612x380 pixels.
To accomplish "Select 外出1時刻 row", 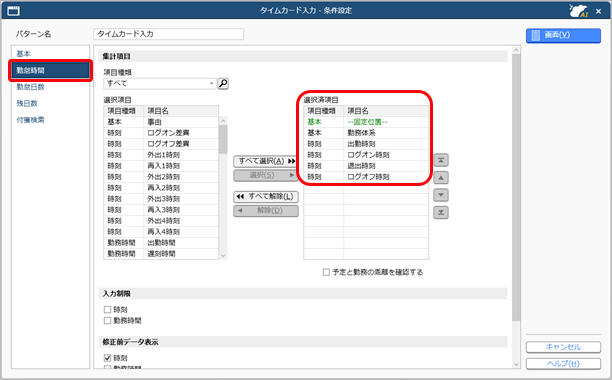I will (x=161, y=155).
